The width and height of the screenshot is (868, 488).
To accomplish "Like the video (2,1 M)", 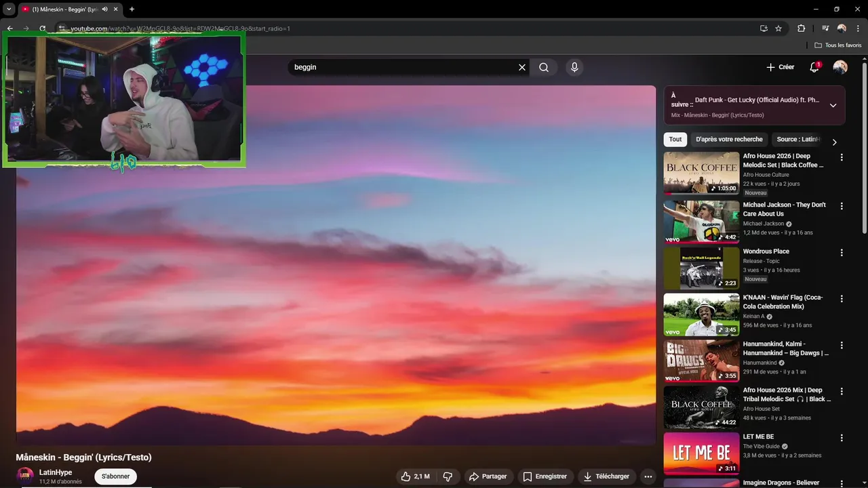I will coord(415,476).
